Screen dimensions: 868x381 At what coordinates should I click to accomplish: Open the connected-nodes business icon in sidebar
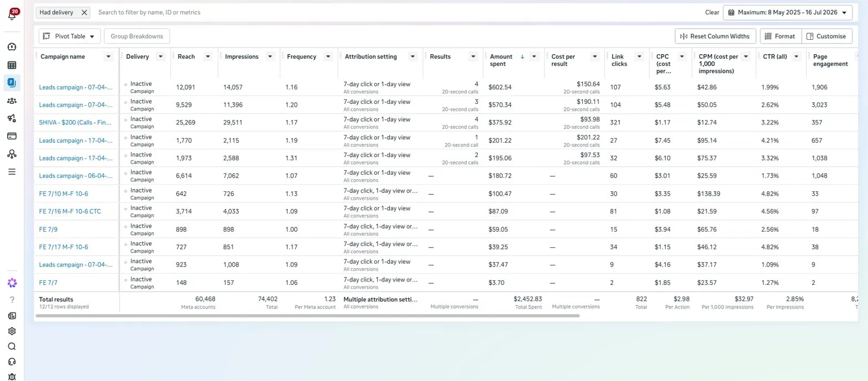tap(12, 154)
